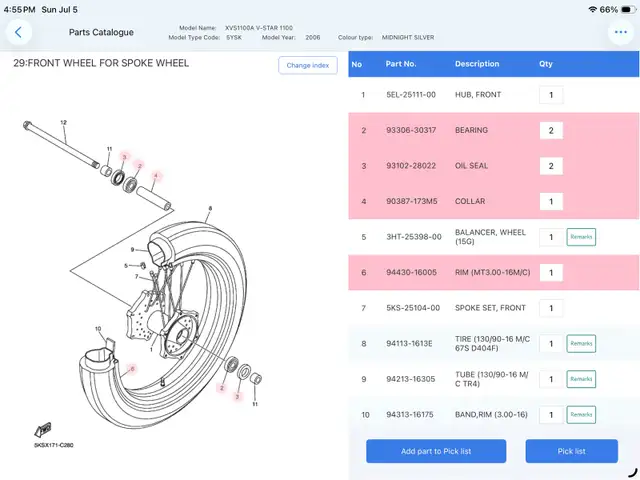Edit quantity field for TIRE row
Viewport: 640px width, 480px height.
coord(551,343)
